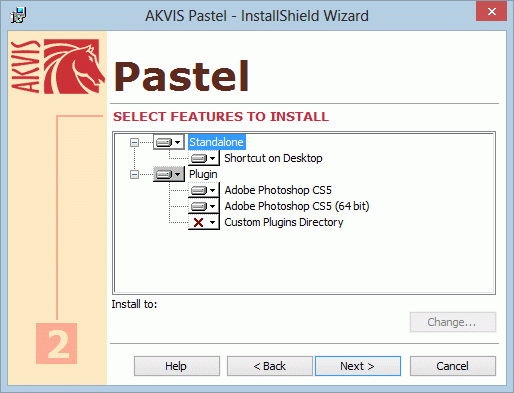Click red X icon for Custom Plugins Directory
Viewport: 514px width, 393px height.
point(199,222)
